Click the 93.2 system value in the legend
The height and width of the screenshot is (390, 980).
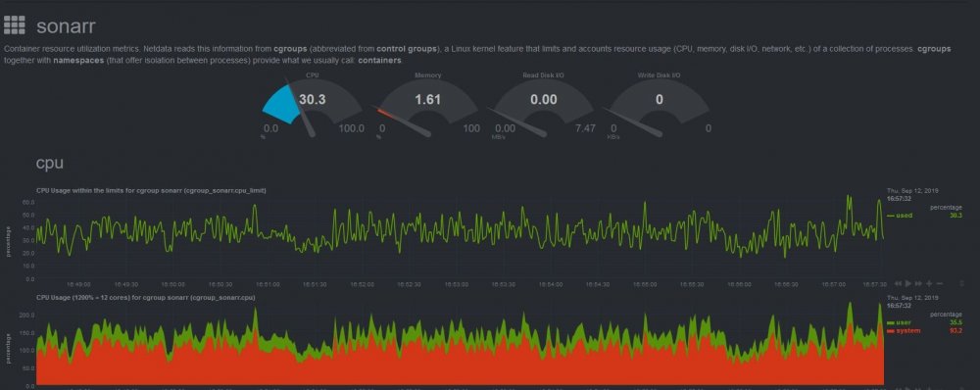coord(956,330)
